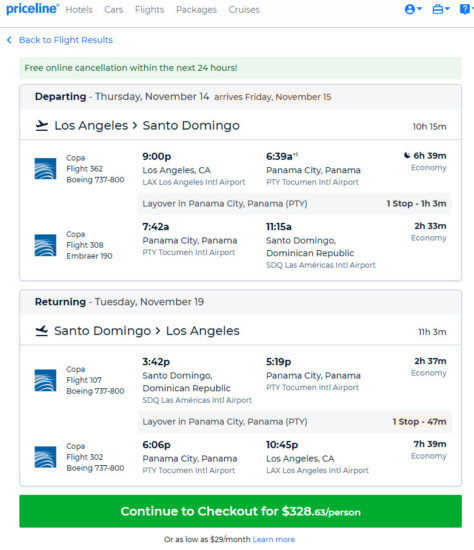Go back to Flight Results
This screenshot has width=474, height=550.
point(66,40)
